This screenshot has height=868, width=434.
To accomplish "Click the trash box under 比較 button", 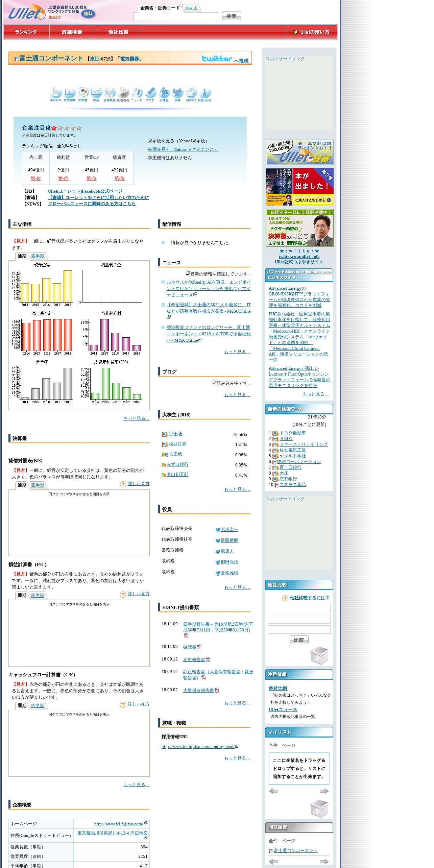I will (x=319, y=655).
